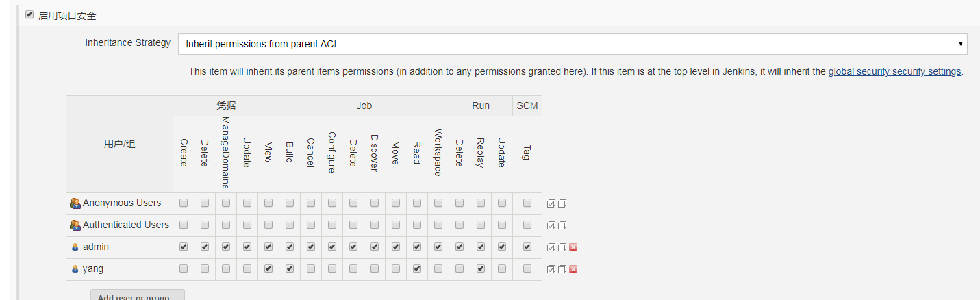Click the dropdown arrow of Inheritance Strategy
This screenshot has height=300, width=980.
pos(961,44)
